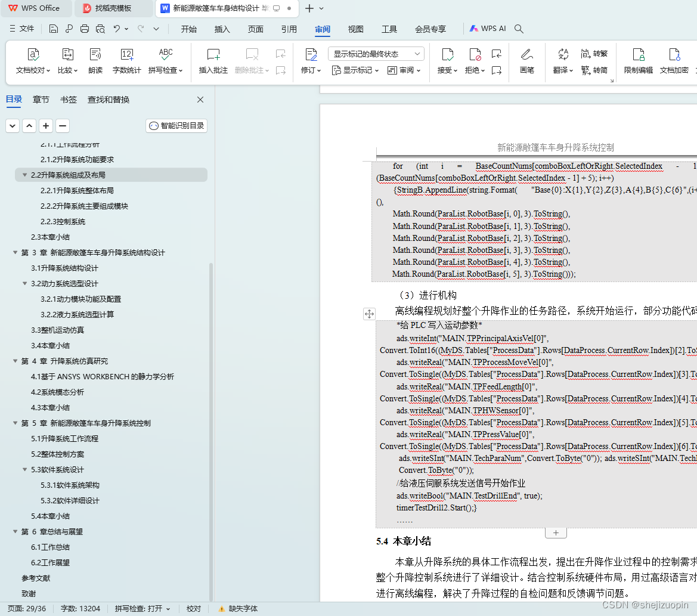
Task: Open the 字数统计 word count tool
Action: point(126,61)
